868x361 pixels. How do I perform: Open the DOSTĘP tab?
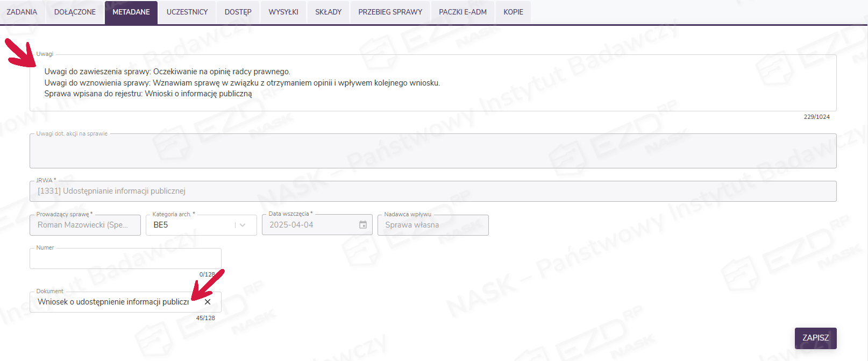tap(238, 12)
